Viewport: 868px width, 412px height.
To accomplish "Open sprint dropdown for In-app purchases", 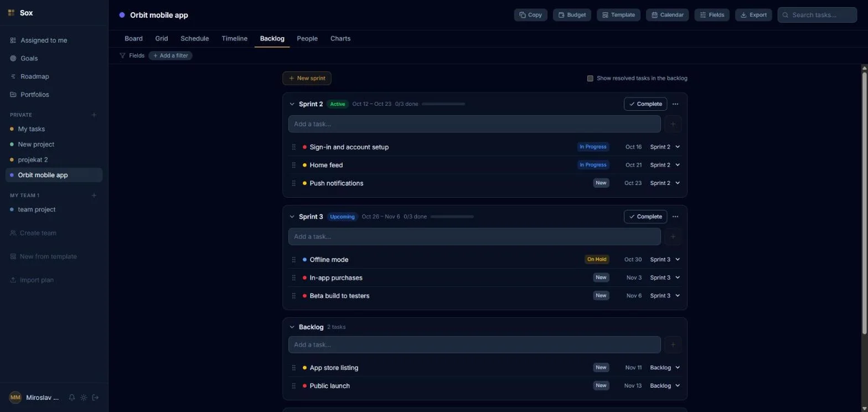I will point(665,277).
